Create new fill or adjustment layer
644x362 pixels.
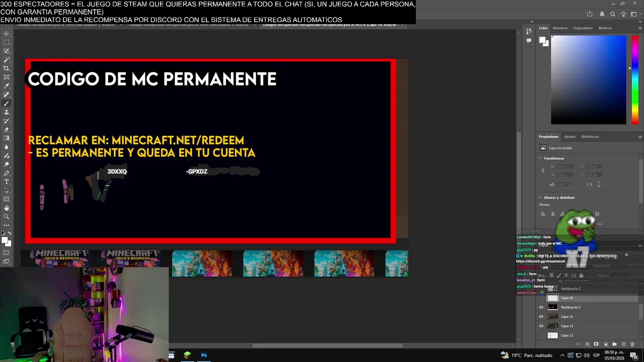click(605, 344)
